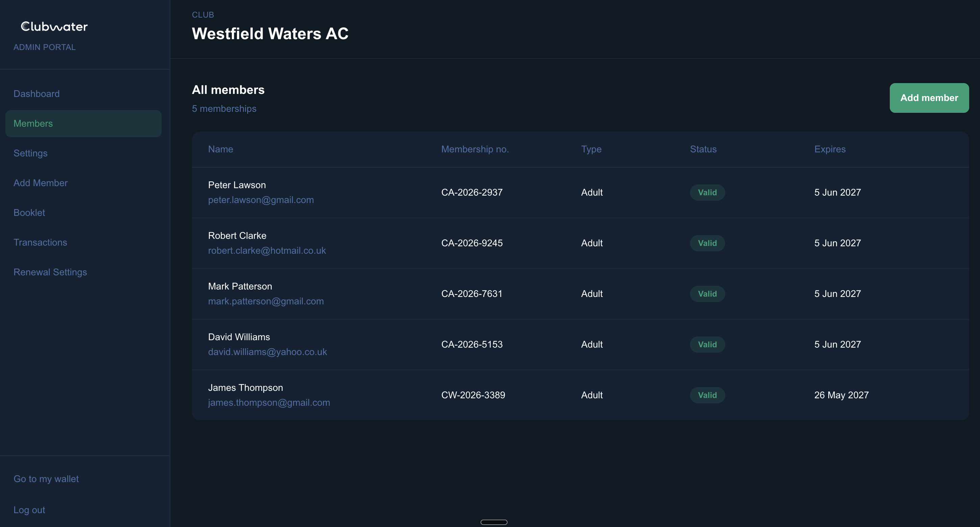Open Peter Lawson's member row

(580, 193)
